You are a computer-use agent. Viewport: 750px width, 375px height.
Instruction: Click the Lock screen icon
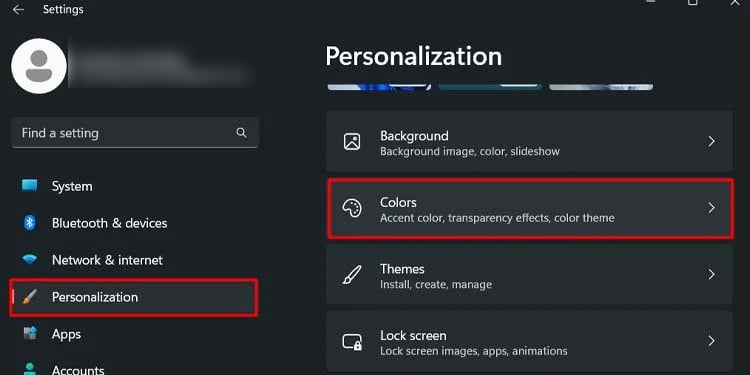tap(353, 342)
